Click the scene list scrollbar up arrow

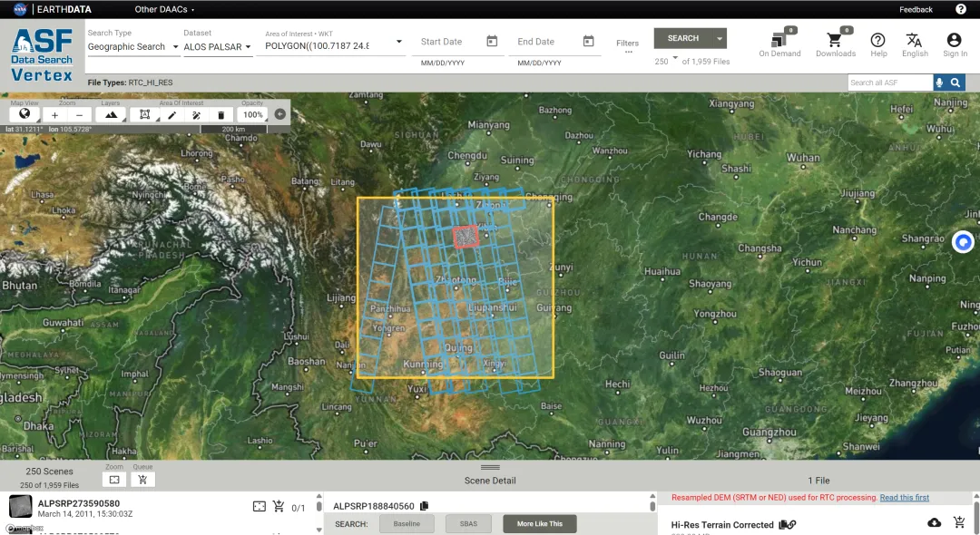(318, 496)
